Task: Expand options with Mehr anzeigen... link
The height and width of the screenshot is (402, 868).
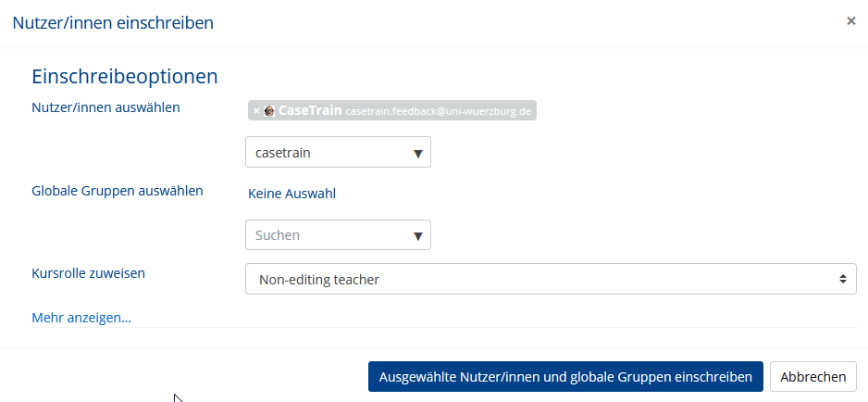Action: coord(81,318)
